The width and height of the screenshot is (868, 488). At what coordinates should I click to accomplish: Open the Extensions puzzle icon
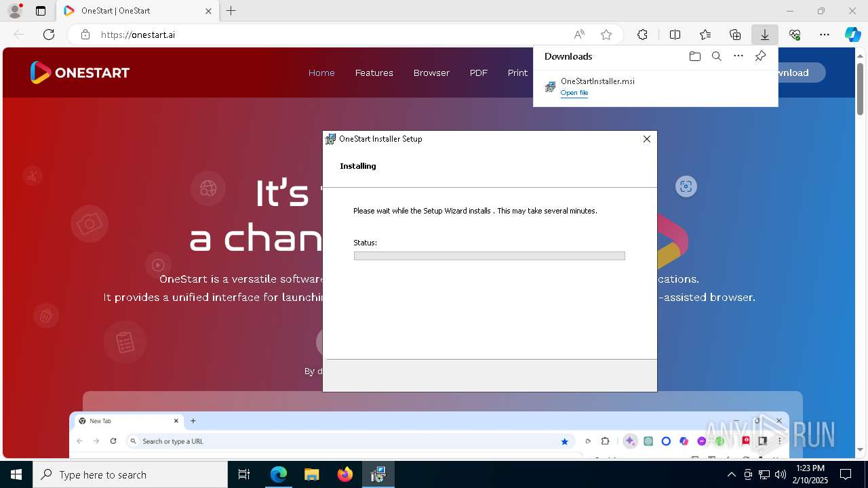pyautogui.click(x=642, y=35)
